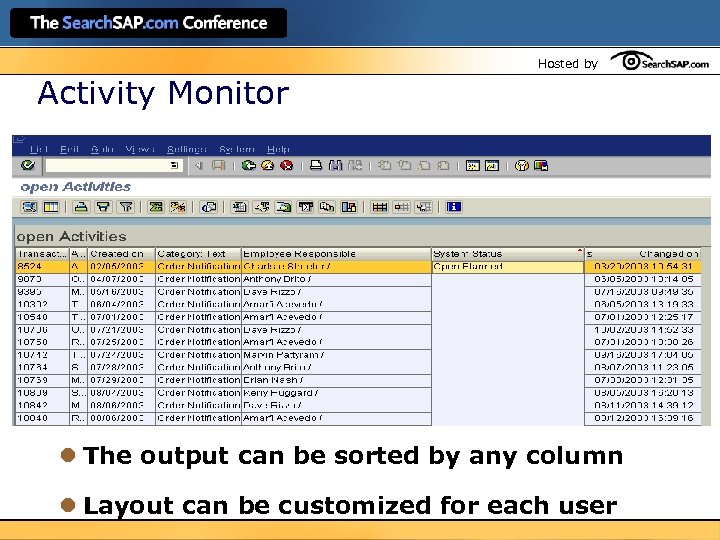The height and width of the screenshot is (540, 720).
Task: Click the First Page navigation icon
Action: [x=385, y=165]
